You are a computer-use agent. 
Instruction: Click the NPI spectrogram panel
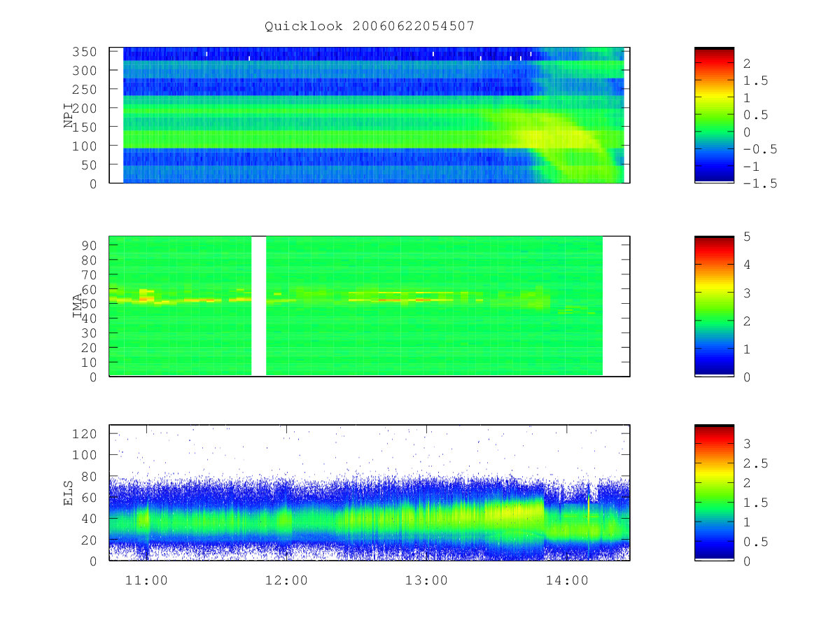tap(370, 115)
